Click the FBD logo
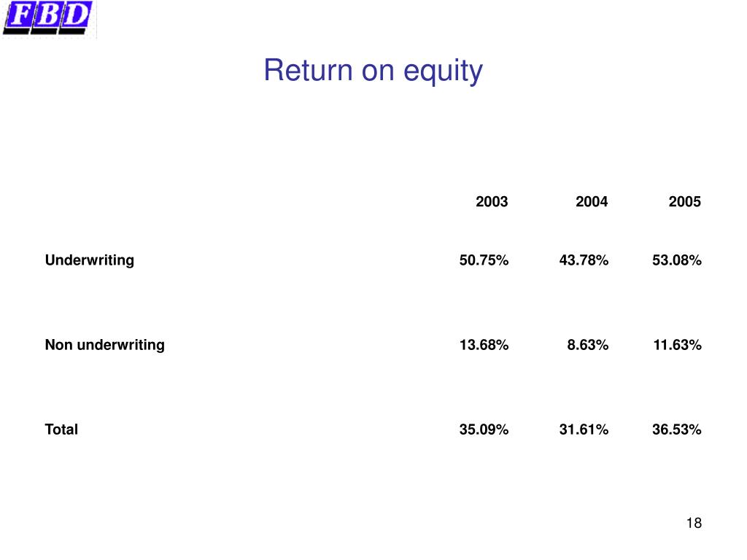 tap(47, 18)
